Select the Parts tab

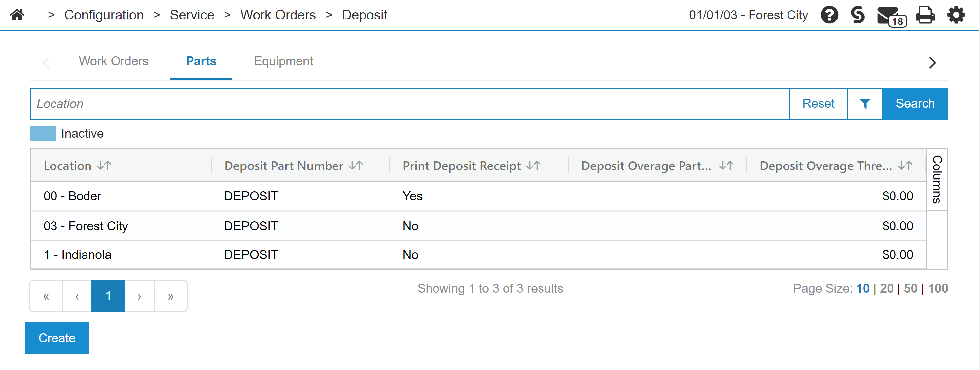201,61
